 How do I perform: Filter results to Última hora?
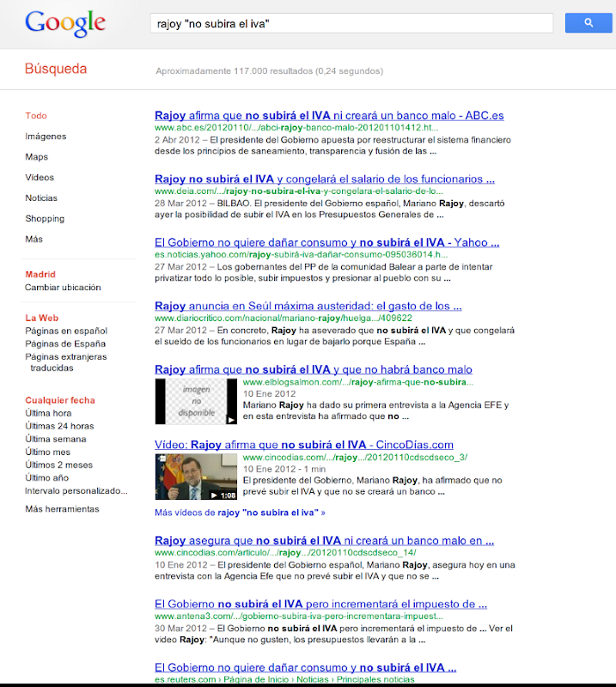coord(48,413)
